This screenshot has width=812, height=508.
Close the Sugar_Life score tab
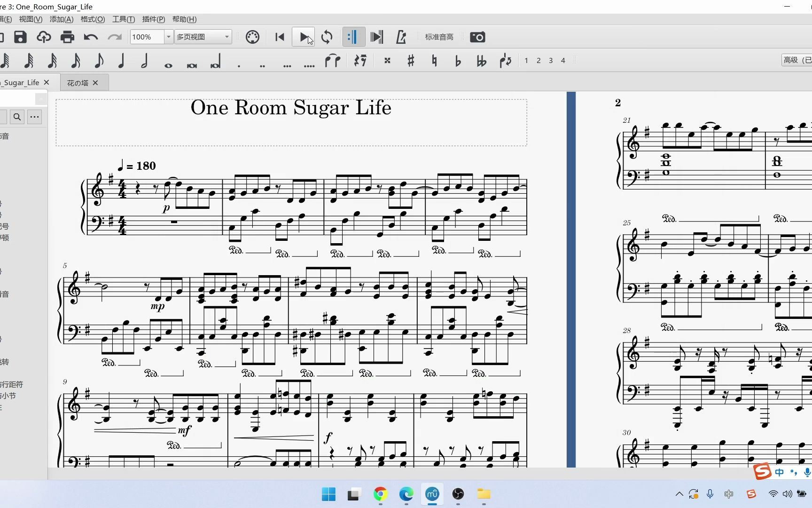[47, 82]
